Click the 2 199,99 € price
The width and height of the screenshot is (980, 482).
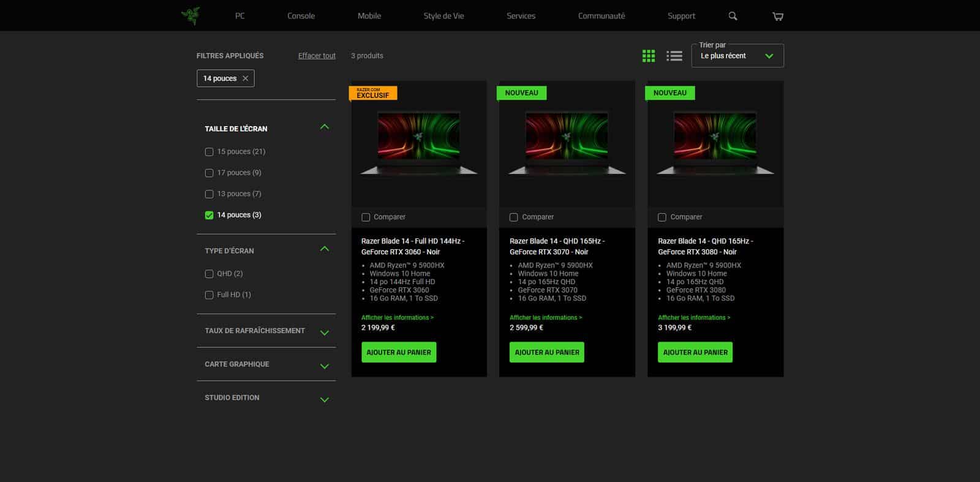tap(378, 328)
